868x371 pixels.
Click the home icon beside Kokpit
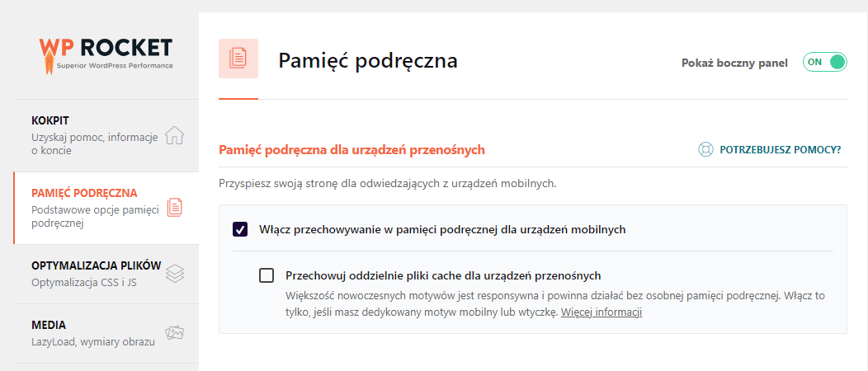174,136
